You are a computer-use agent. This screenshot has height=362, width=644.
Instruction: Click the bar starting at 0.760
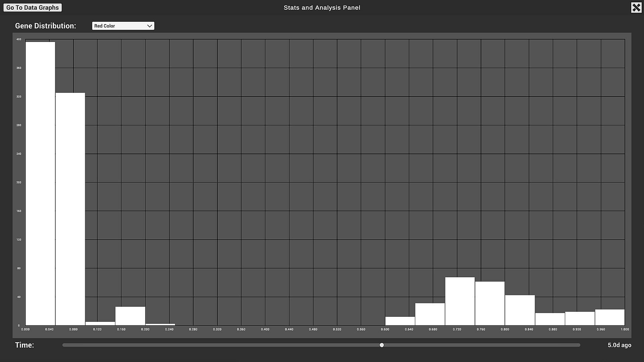(x=490, y=303)
